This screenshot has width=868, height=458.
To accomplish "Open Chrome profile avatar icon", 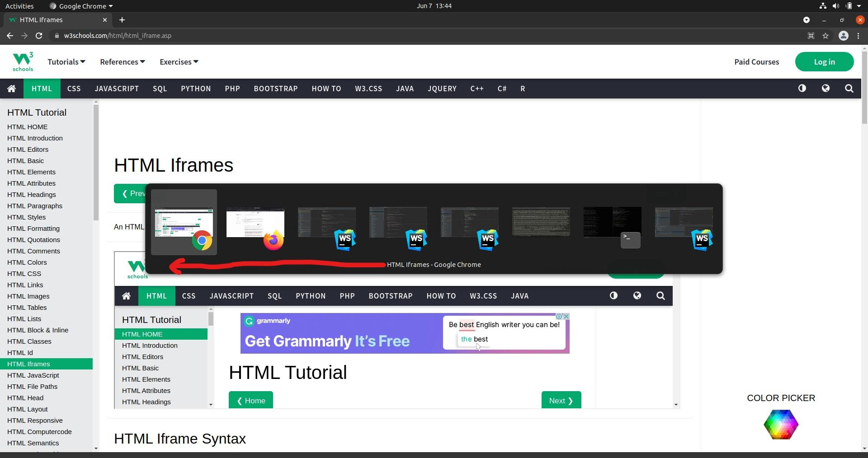I will click(x=843, y=36).
